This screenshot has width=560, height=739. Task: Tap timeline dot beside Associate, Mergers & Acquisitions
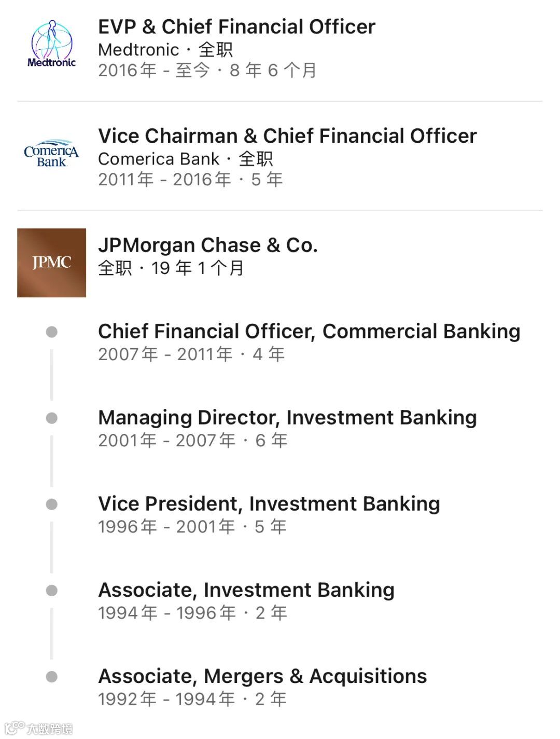51,676
